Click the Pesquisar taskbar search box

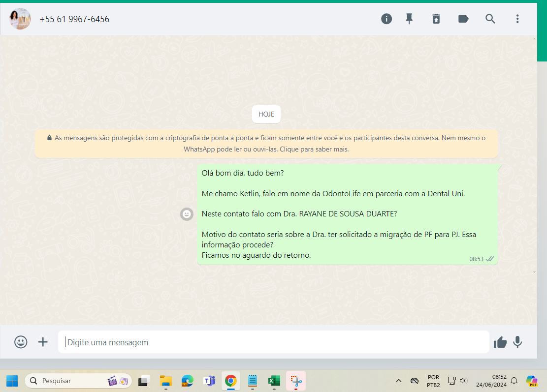(x=78, y=381)
